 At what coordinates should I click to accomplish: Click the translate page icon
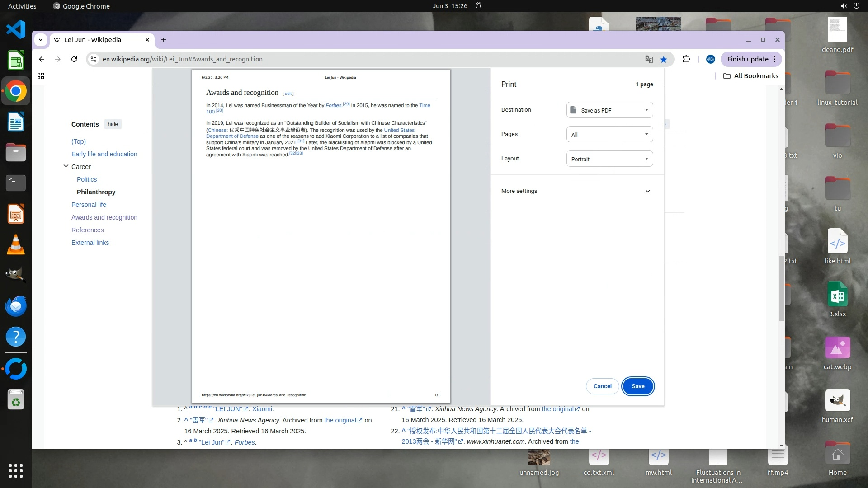pyautogui.click(x=649, y=59)
